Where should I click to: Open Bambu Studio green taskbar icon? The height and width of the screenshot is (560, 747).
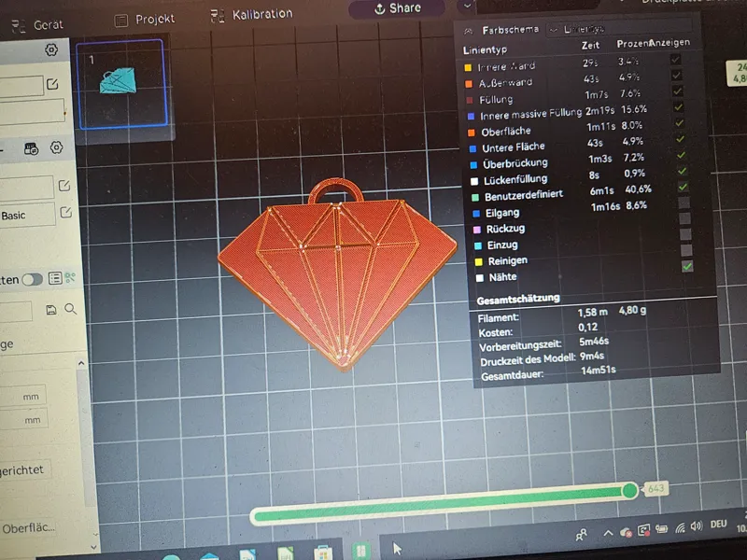pos(360,551)
